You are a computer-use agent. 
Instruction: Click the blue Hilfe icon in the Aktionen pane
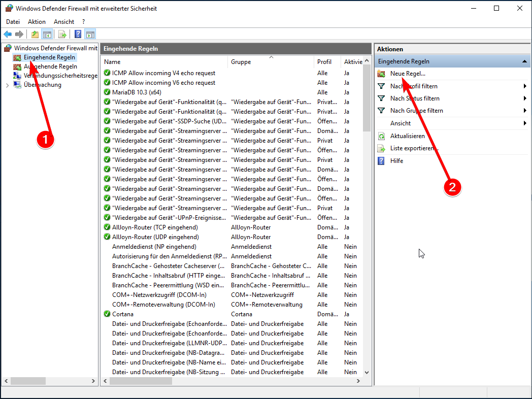click(x=381, y=161)
